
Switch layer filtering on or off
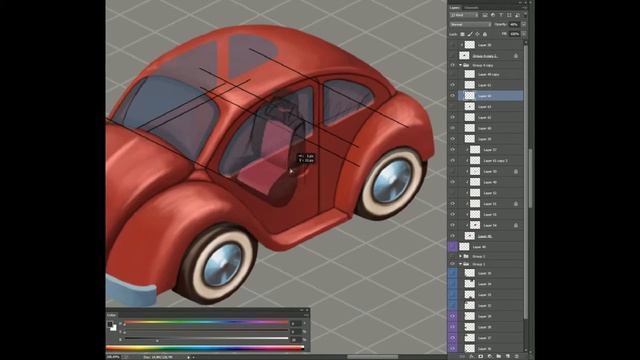tap(525, 15)
